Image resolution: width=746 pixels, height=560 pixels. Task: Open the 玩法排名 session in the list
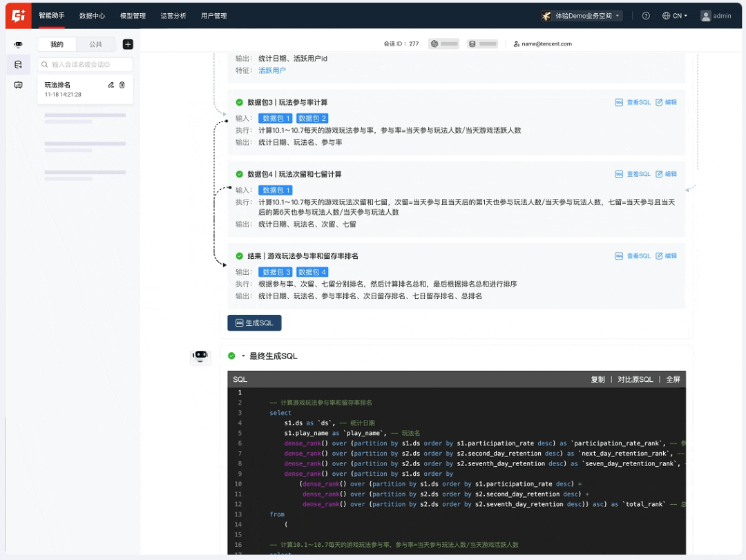click(85, 89)
